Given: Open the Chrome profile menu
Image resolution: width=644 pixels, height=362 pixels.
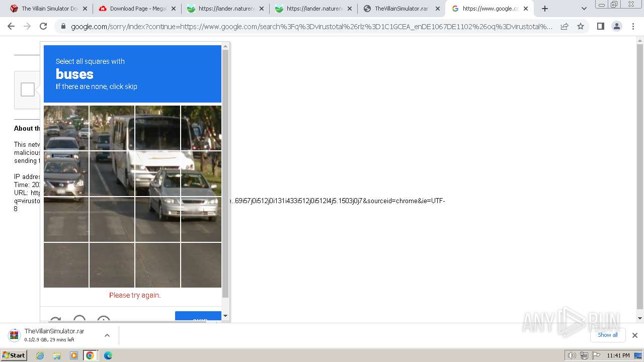Looking at the screenshot, I should coord(617,26).
